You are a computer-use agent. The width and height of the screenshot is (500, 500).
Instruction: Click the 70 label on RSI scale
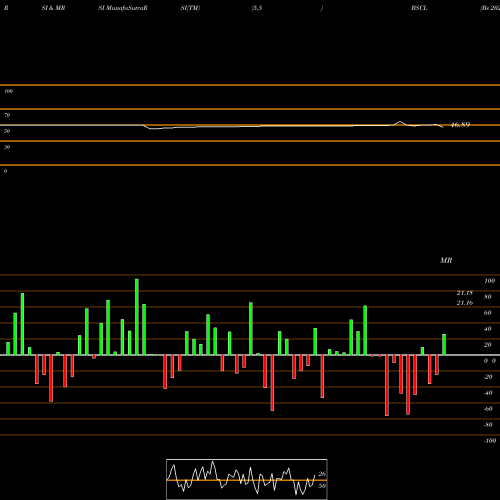point(7,115)
